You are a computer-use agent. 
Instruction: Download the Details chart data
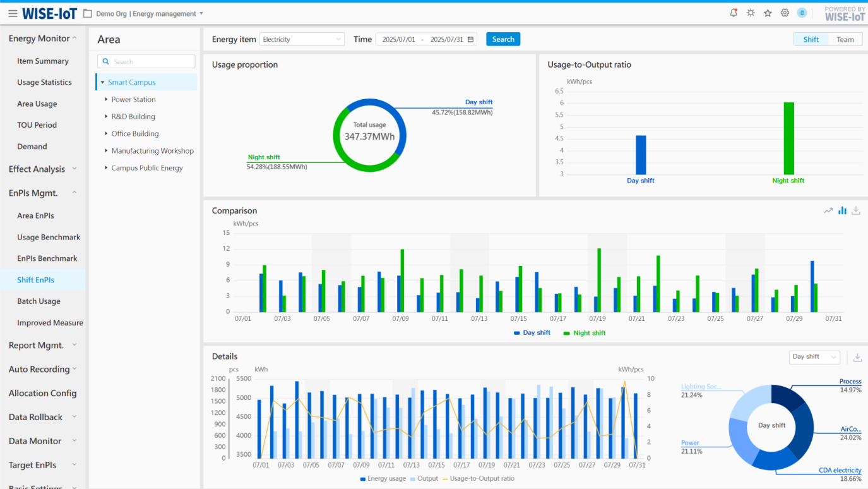857,358
